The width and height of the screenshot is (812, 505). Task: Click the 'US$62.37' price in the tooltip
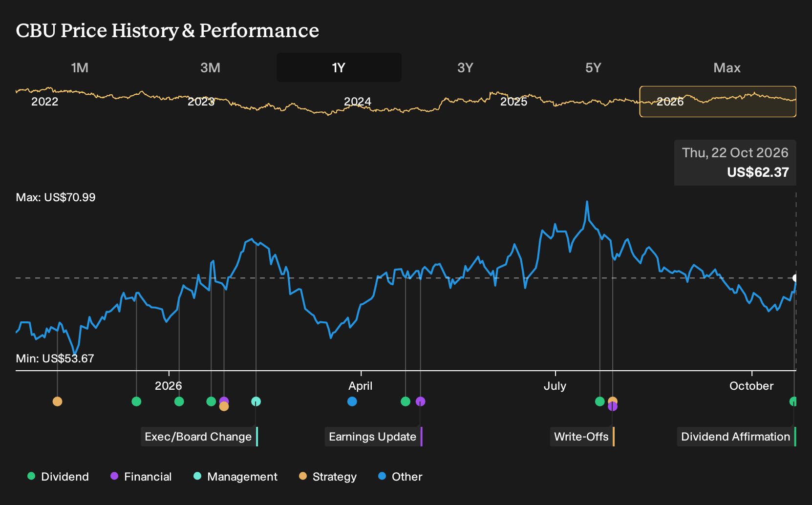758,172
